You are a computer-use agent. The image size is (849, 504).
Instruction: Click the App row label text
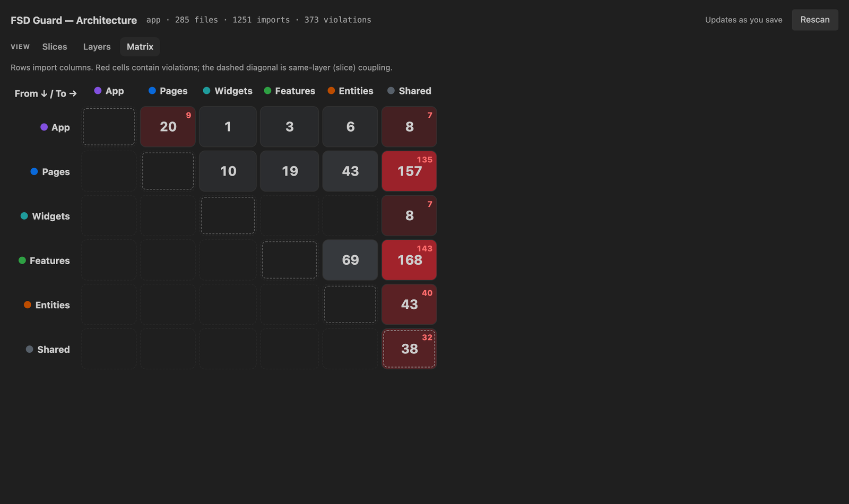coord(60,127)
